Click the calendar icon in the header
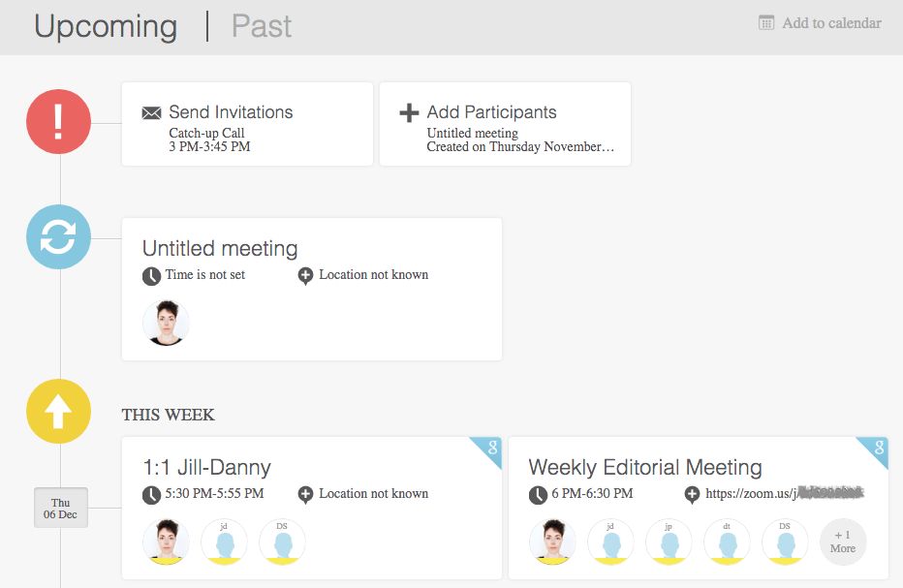Screen dimensions: 903x588 (766, 23)
